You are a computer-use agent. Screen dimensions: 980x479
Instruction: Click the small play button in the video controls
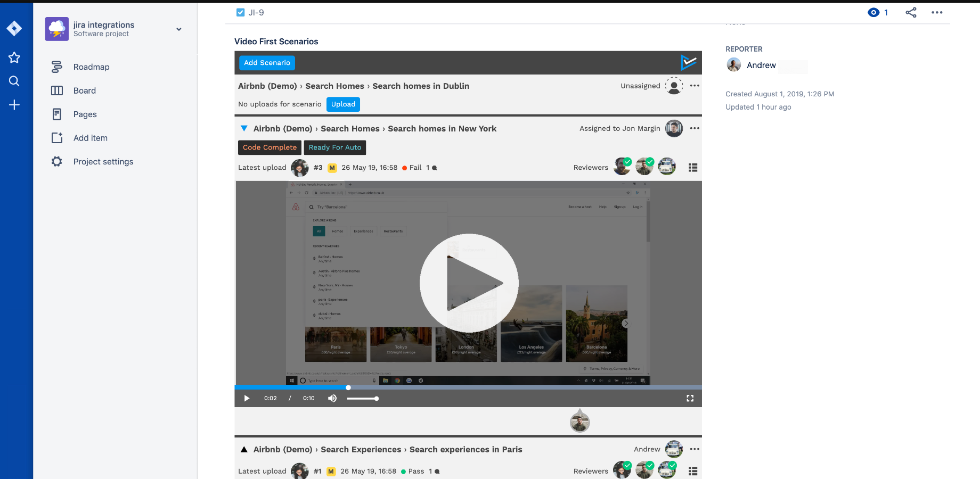[247, 398]
